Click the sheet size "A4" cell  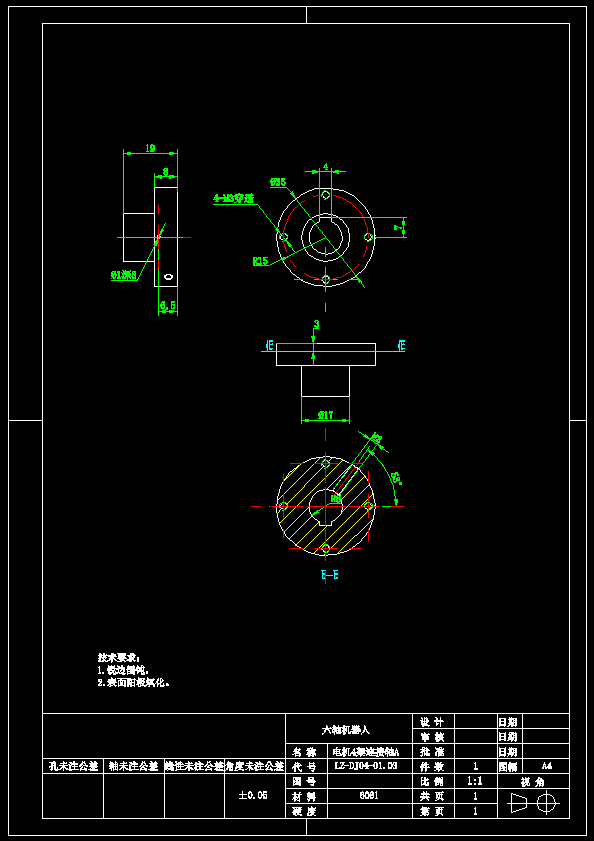pyautogui.click(x=546, y=766)
